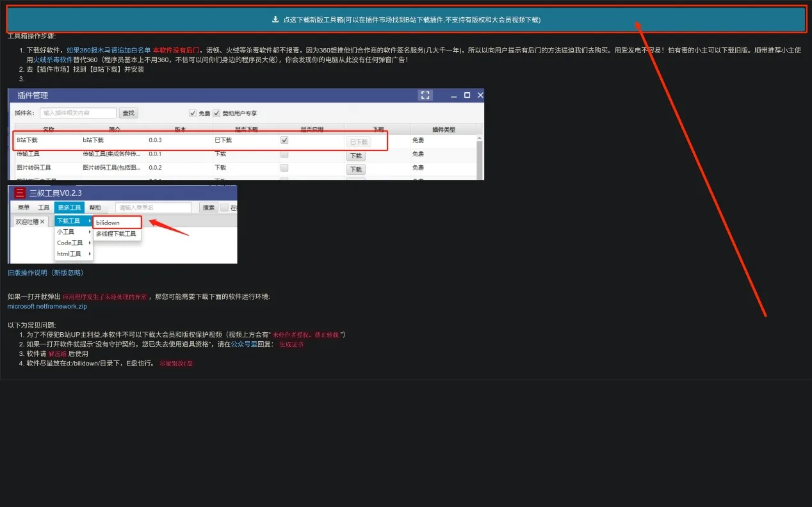Click the maximize icon in 插件管理 window

(x=467, y=95)
